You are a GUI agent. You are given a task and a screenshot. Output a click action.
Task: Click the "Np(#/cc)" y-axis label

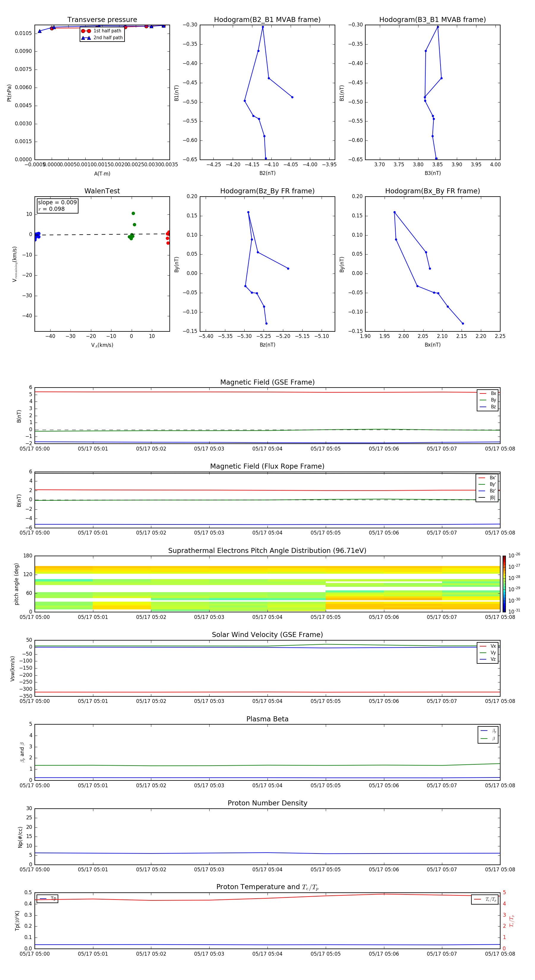click(20, 837)
